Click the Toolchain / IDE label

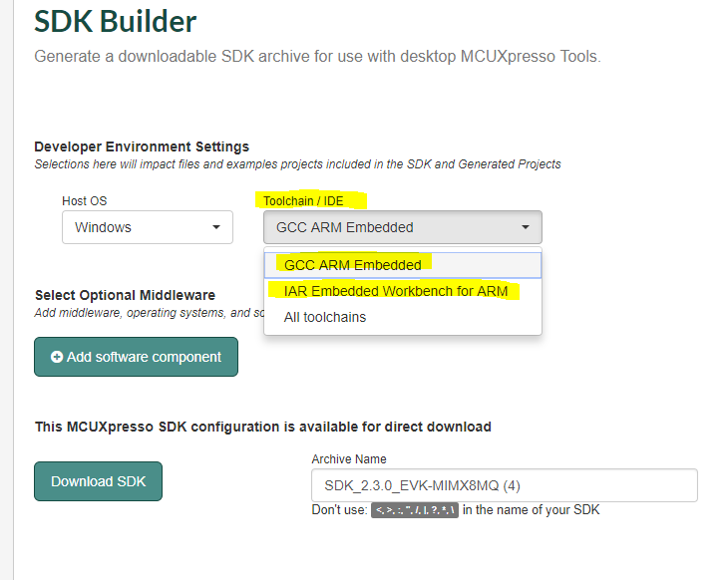tap(303, 201)
